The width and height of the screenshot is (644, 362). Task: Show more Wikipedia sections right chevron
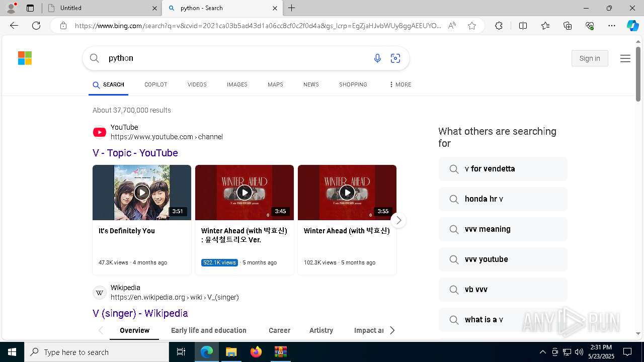(x=392, y=330)
